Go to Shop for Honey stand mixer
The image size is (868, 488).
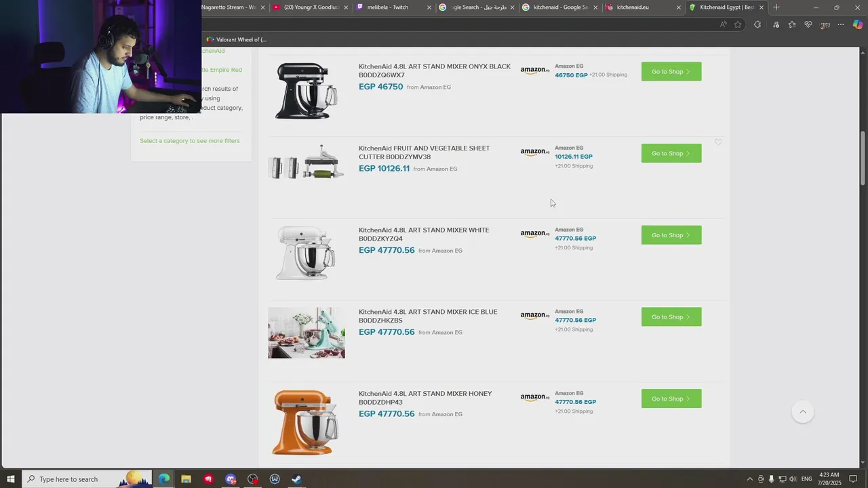point(671,399)
